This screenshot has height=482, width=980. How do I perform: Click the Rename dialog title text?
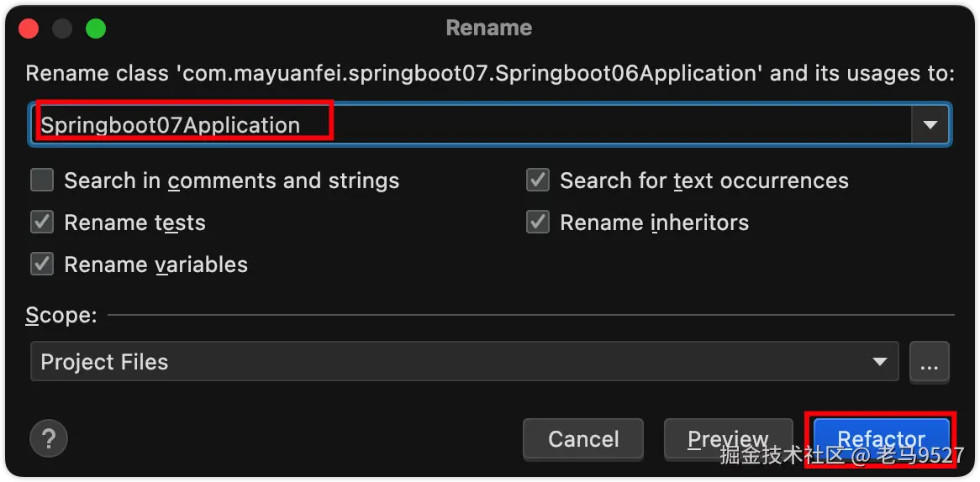489,28
